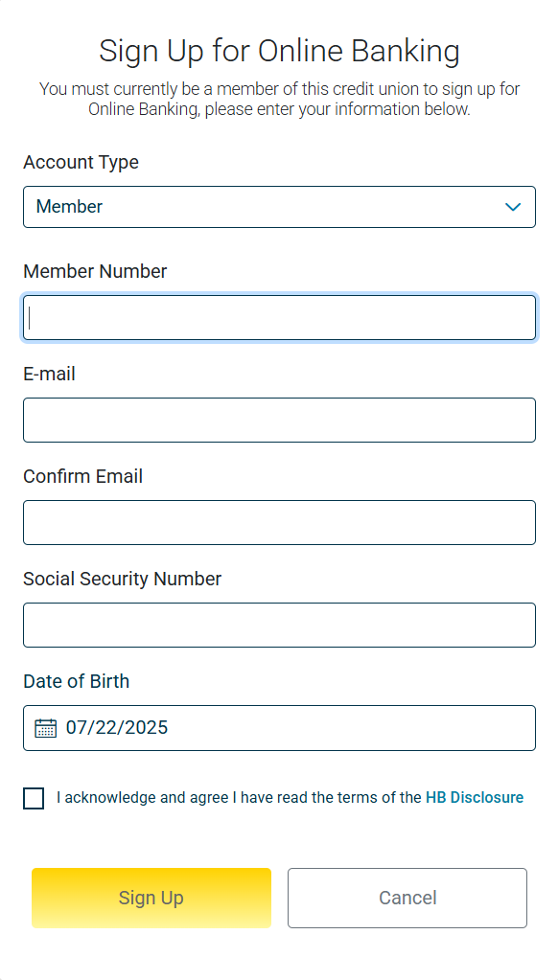The height and width of the screenshot is (980, 558).
Task: Open the Account Type dropdown showing Member
Action: pyautogui.click(x=279, y=207)
